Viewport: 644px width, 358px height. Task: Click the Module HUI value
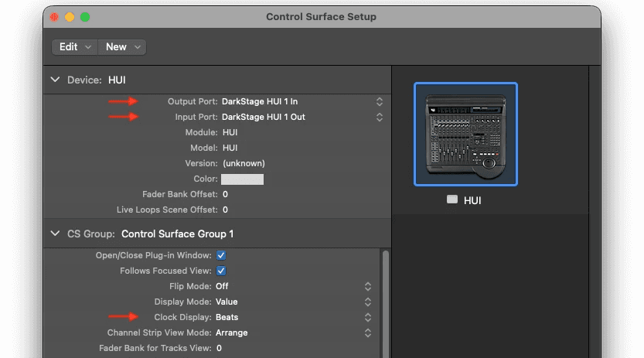230,133
